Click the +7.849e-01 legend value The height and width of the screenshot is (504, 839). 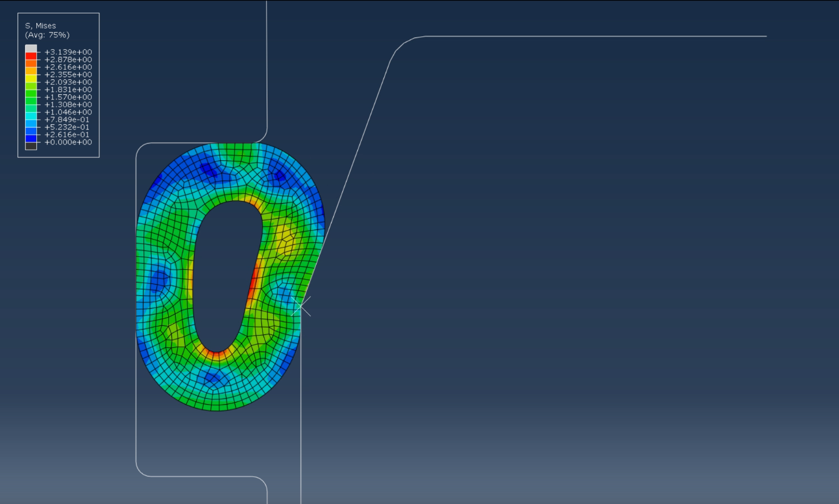tap(68, 119)
